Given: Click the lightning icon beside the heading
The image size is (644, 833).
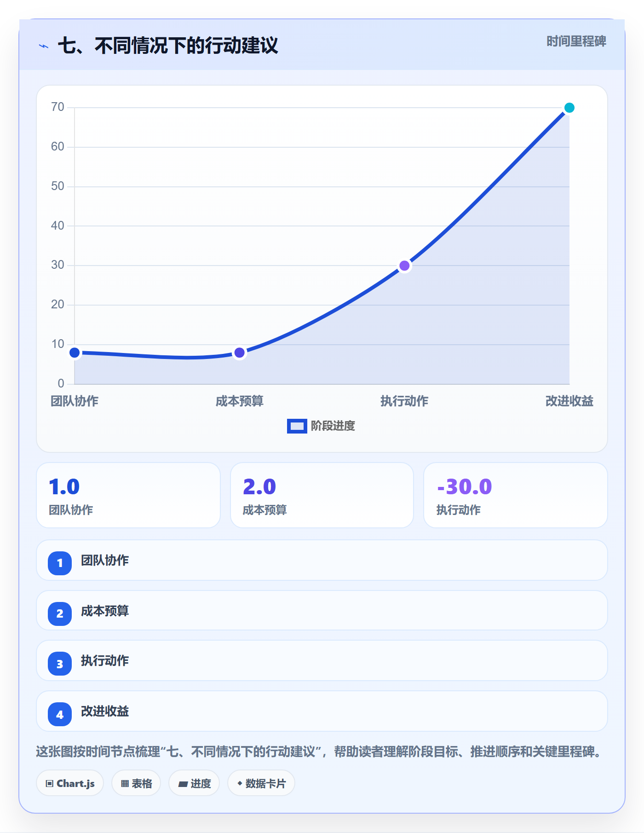Looking at the screenshot, I should tap(44, 46).
